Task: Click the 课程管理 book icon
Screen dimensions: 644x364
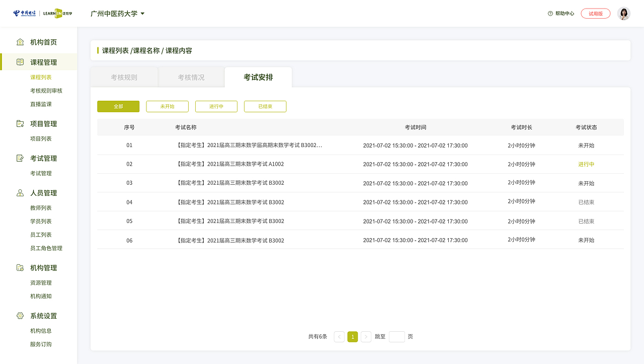Action: [x=20, y=62]
